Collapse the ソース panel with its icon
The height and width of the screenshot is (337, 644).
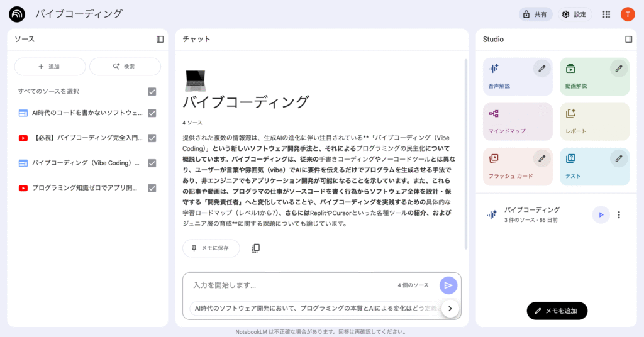point(160,39)
